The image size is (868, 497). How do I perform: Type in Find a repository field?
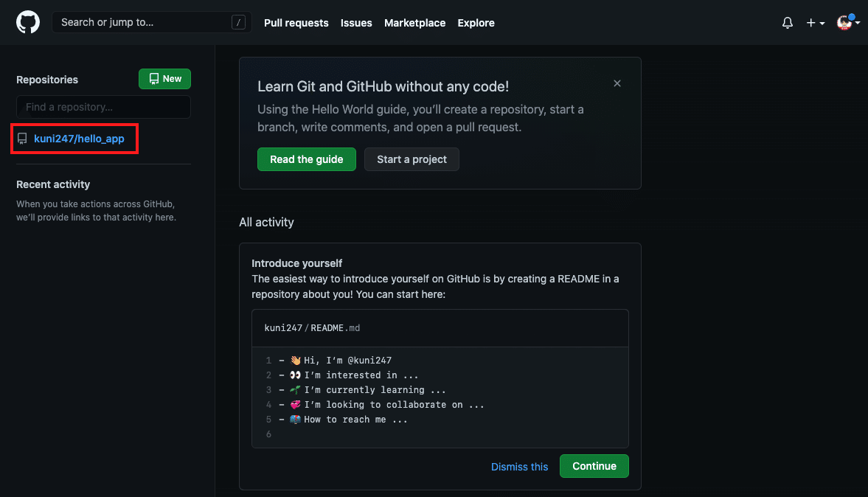[103, 107]
